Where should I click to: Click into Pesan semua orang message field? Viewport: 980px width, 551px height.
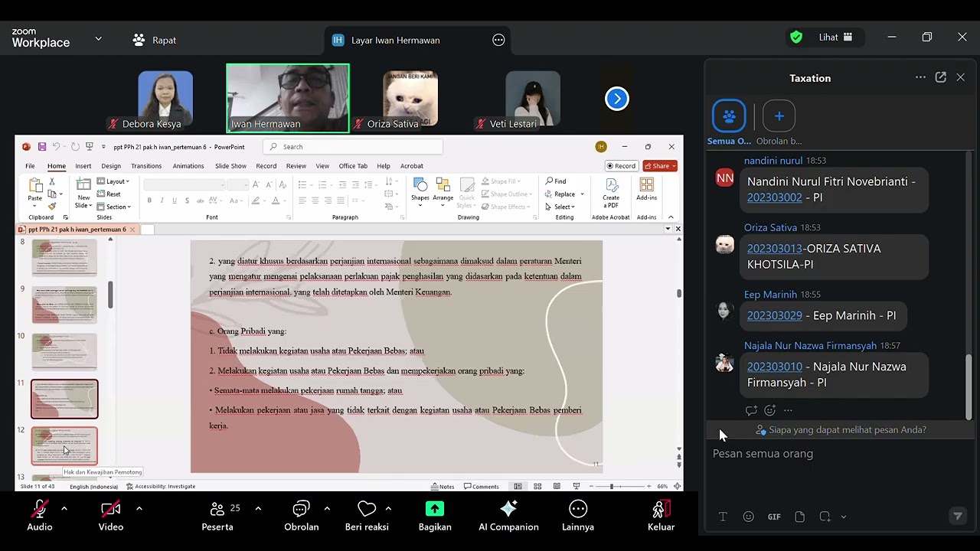838,454
